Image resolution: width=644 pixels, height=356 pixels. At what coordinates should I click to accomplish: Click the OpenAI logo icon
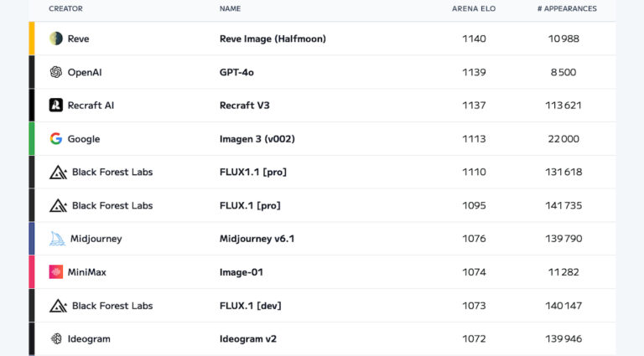[56, 72]
